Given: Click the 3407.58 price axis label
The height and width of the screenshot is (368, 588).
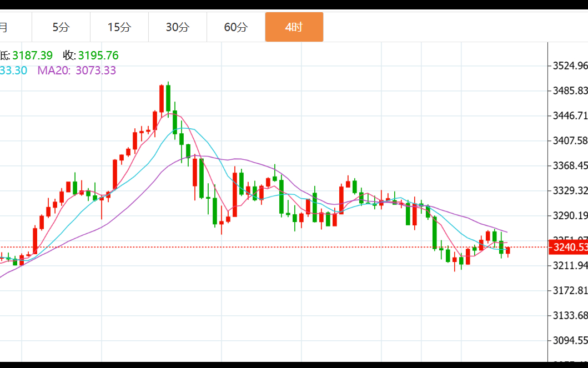Looking at the screenshot, I should (570, 140).
